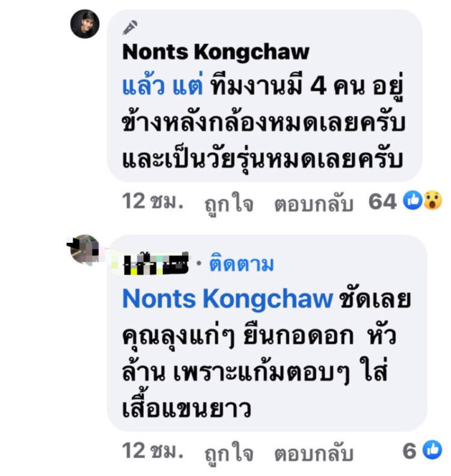Tap the microphone badge above Nonts Kongchaw's name
Viewport: 451px width, 476px height.
coord(130,28)
